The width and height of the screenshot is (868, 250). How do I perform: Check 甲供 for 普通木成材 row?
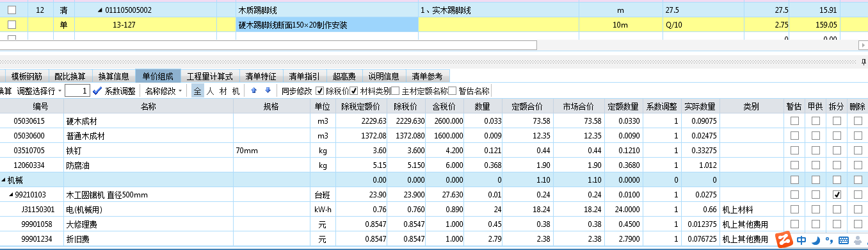point(816,135)
